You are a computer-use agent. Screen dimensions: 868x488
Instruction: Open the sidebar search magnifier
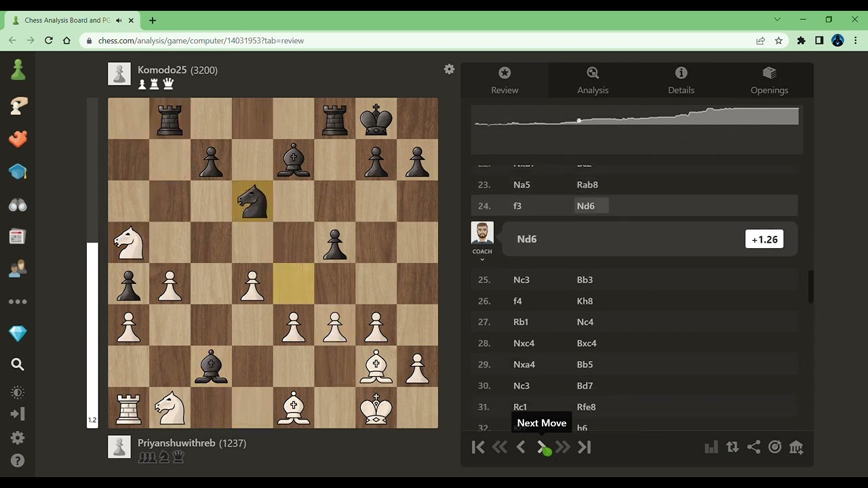(18, 365)
